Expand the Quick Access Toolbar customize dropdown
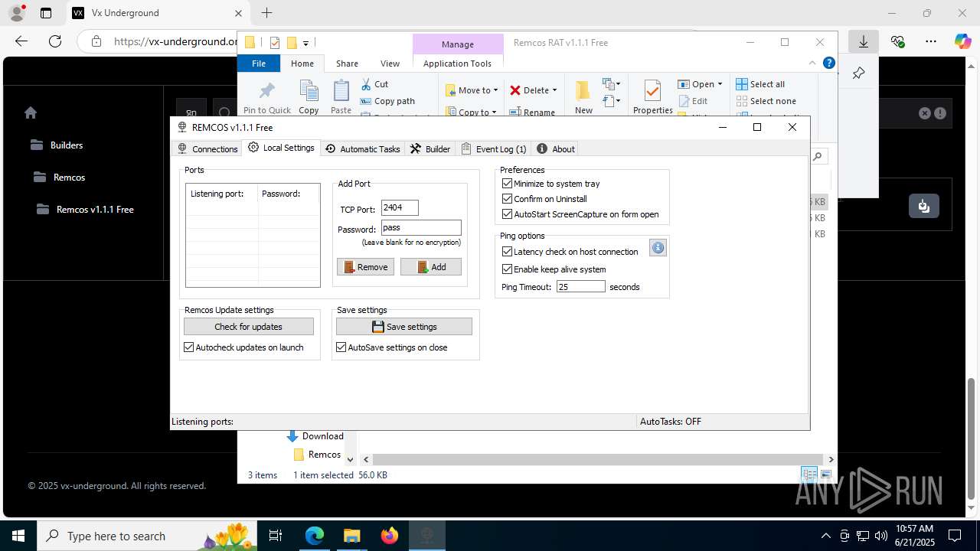This screenshot has width=980, height=551. coord(305,43)
